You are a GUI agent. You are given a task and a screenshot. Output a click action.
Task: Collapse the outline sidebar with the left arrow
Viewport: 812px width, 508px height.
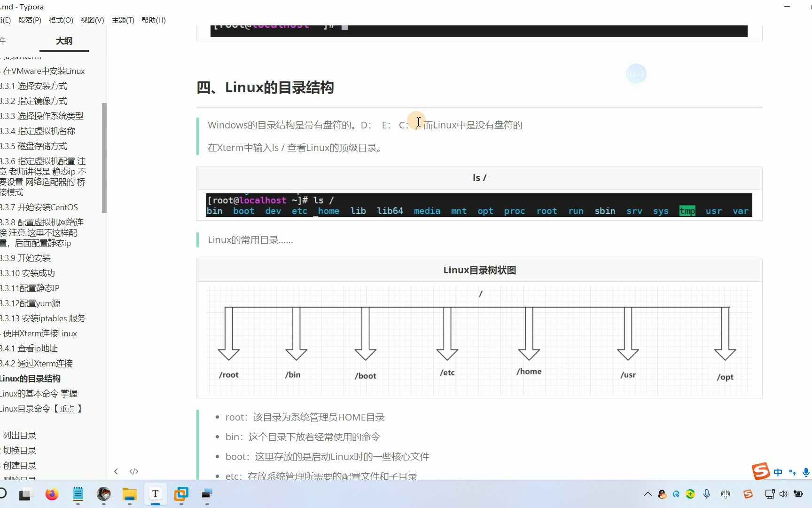[116, 471]
